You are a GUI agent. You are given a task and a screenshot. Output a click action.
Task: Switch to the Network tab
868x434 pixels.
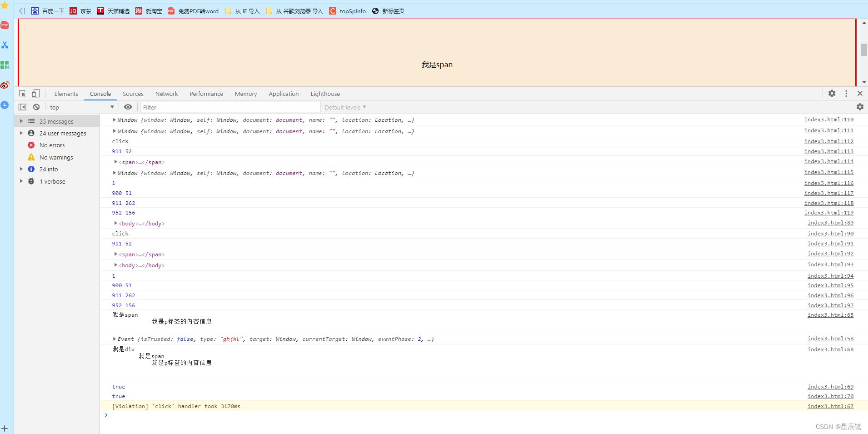[167, 94]
